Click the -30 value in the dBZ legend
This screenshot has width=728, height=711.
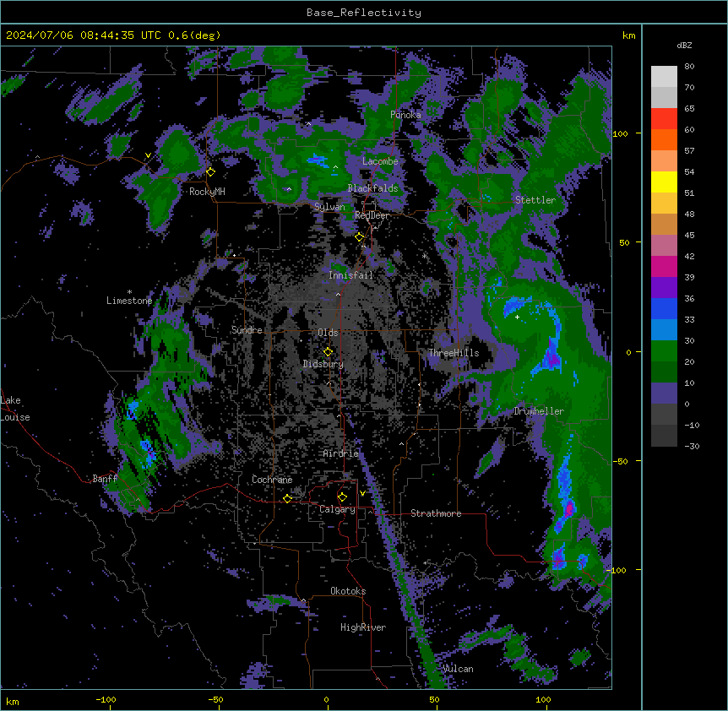point(692,447)
